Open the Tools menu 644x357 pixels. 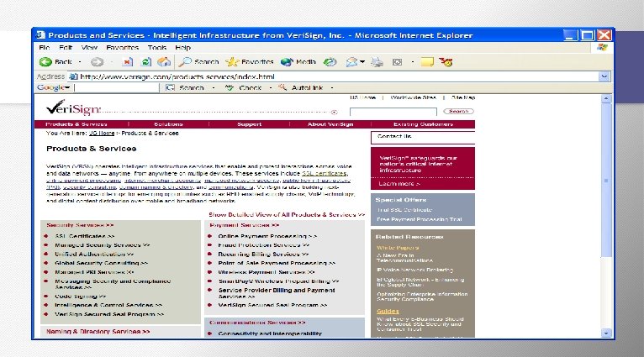[157, 48]
